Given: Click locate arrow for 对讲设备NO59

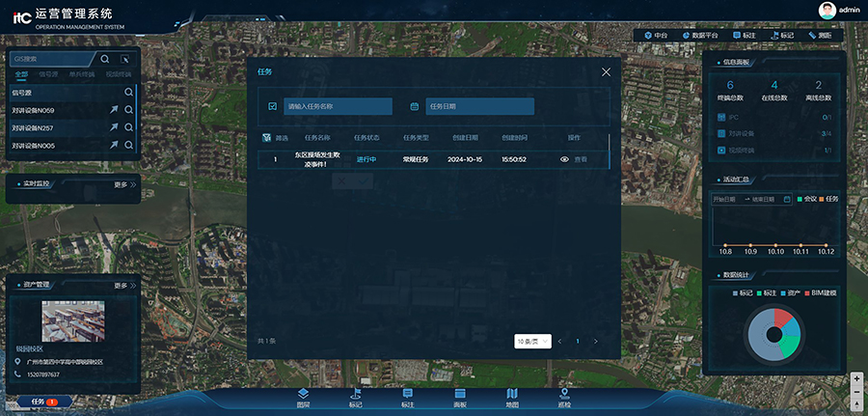Looking at the screenshot, I should 114,111.
